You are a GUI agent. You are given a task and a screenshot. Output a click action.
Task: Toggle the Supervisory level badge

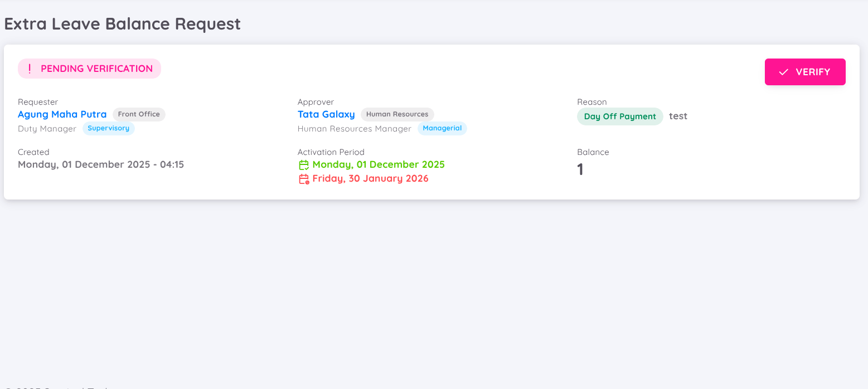click(x=108, y=128)
